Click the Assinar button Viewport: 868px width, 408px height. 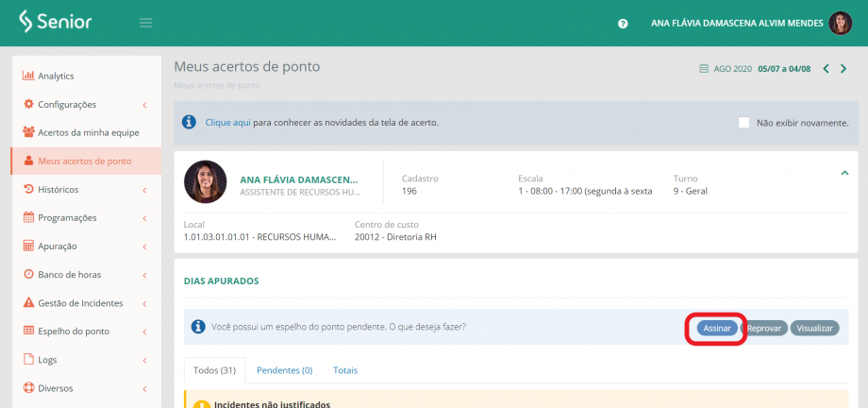click(717, 328)
